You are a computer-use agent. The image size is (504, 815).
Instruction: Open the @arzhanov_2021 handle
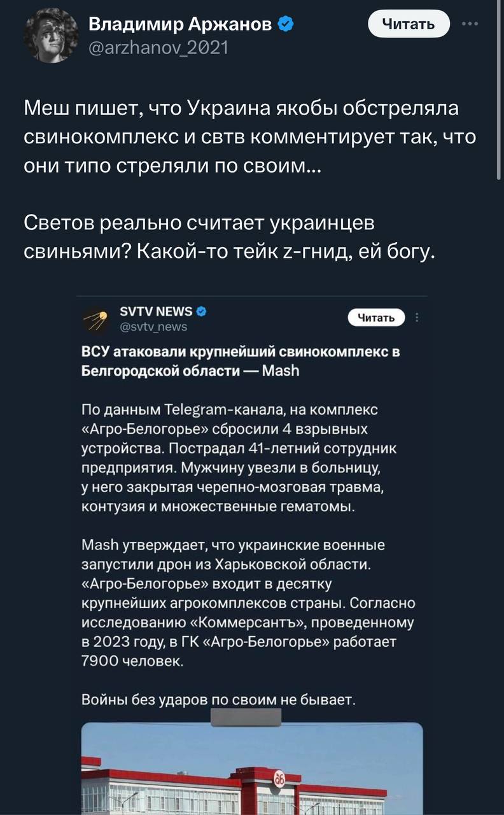click(157, 48)
